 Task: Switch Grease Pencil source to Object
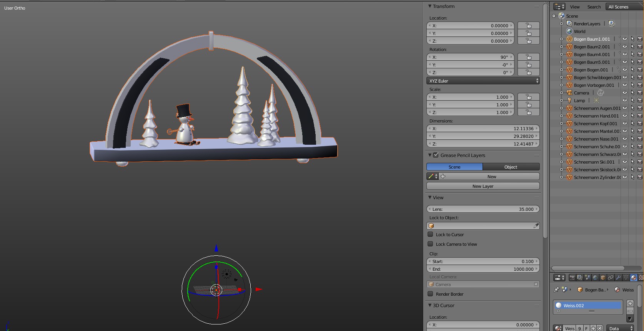pyautogui.click(x=511, y=167)
